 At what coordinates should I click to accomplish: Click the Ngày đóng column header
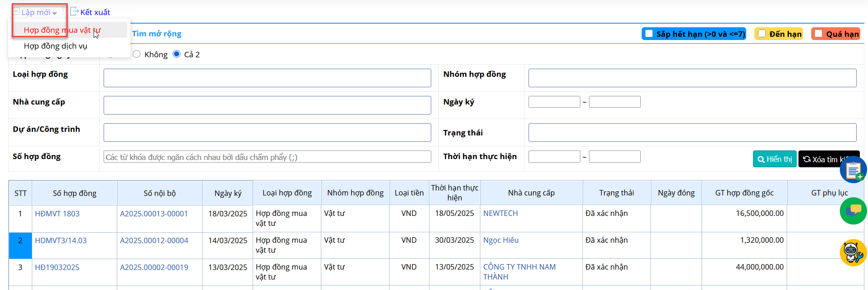(x=676, y=193)
